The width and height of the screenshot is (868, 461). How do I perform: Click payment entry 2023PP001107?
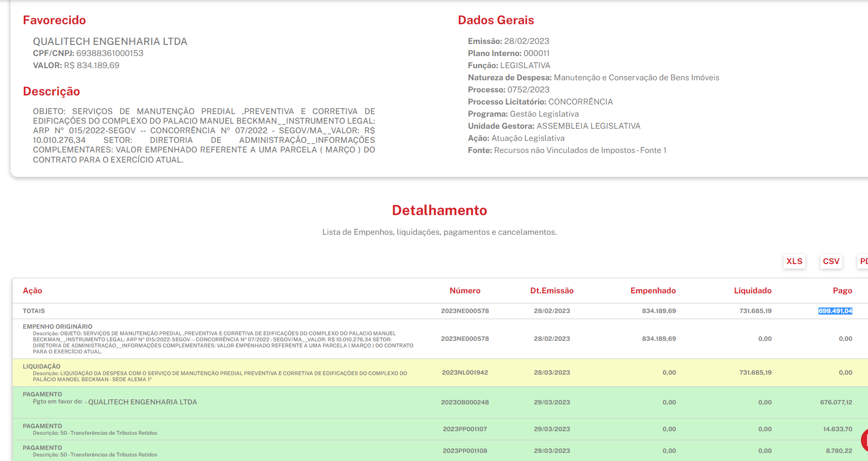(x=465, y=429)
